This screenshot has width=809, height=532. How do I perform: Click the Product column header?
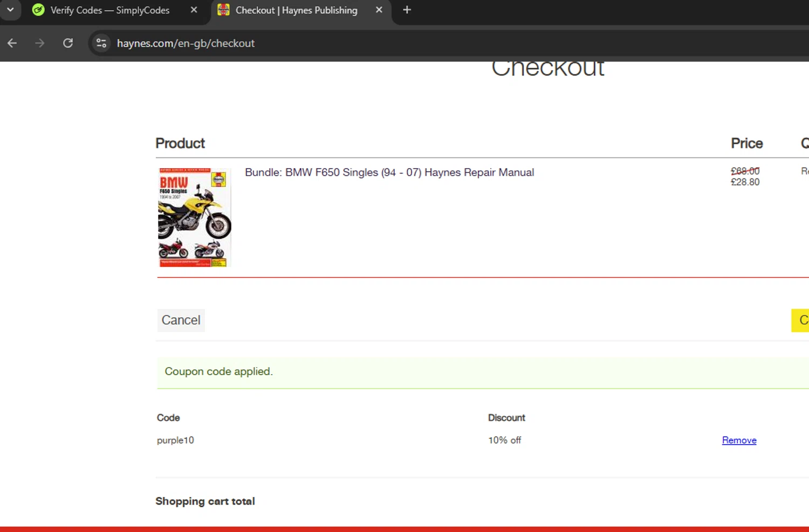(180, 143)
